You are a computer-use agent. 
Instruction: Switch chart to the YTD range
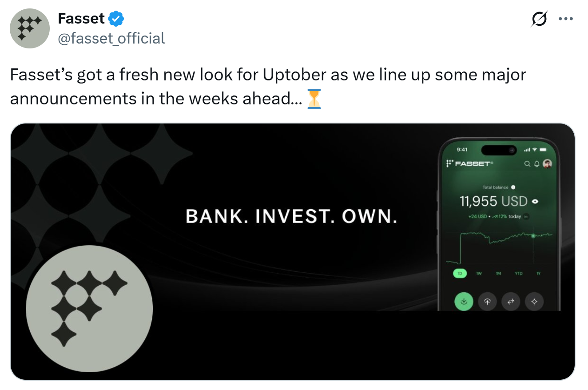[x=518, y=274]
